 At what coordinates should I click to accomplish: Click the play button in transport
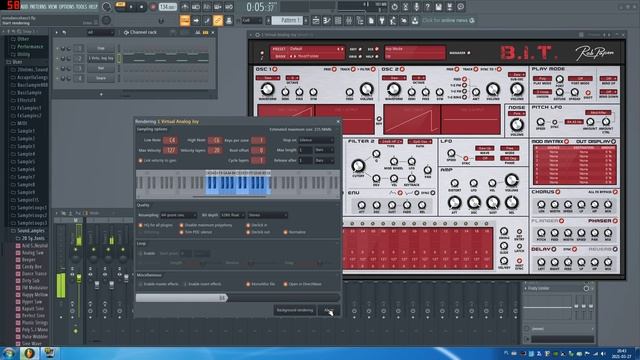[x=131, y=7]
